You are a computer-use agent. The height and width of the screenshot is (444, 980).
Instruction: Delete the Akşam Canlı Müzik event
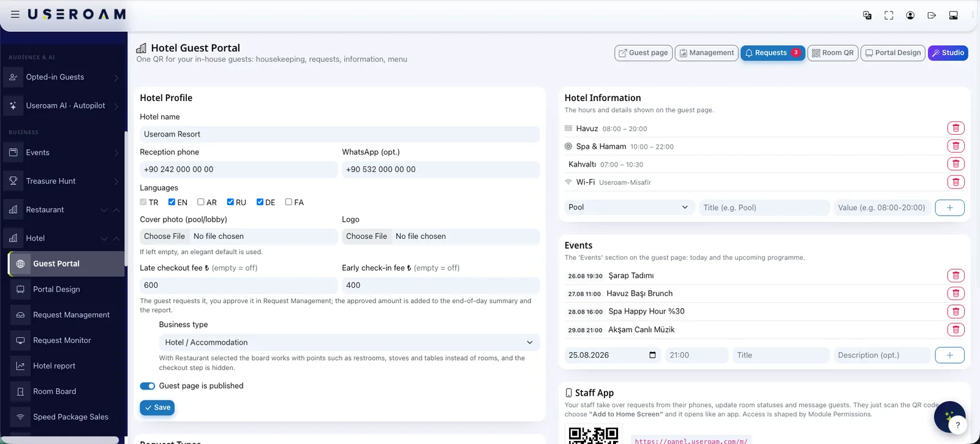click(956, 329)
